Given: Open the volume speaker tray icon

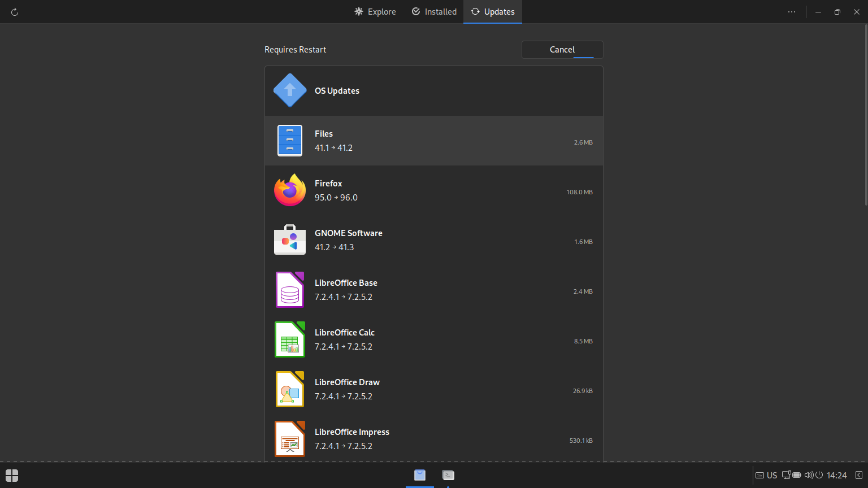Looking at the screenshot, I should (809, 475).
